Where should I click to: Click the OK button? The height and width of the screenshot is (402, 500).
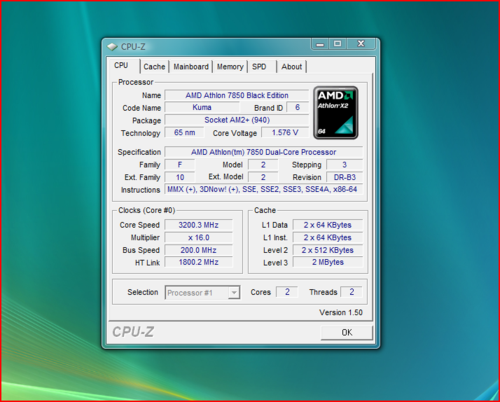(x=347, y=332)
